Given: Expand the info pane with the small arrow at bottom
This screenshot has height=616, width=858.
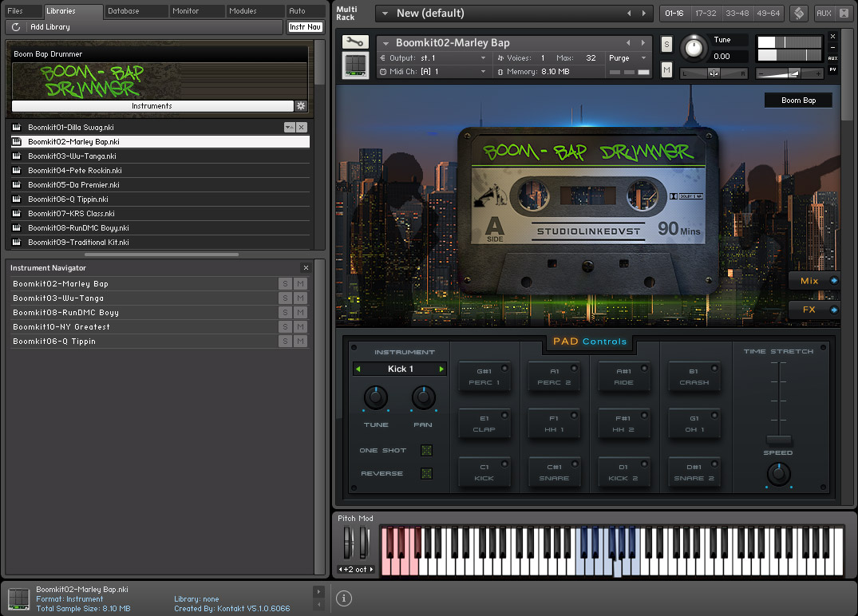Looking at the screenshot, I should (x=318, y=591).
